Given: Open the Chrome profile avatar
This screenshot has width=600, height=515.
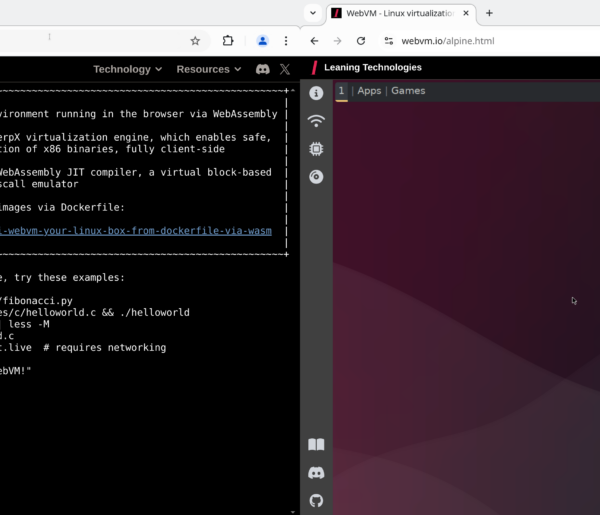Looking at the screenshot, I should [262, 41].
